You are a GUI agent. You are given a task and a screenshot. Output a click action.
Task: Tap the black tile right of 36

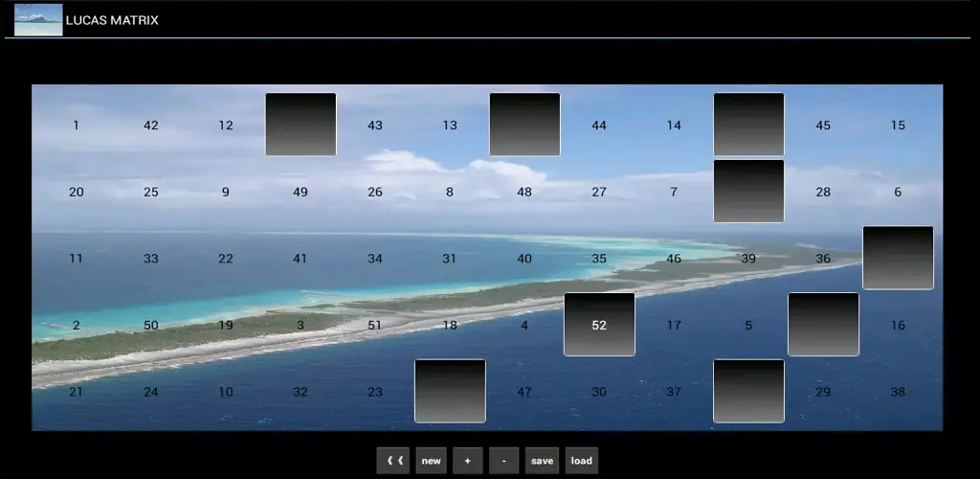(898, 258)
